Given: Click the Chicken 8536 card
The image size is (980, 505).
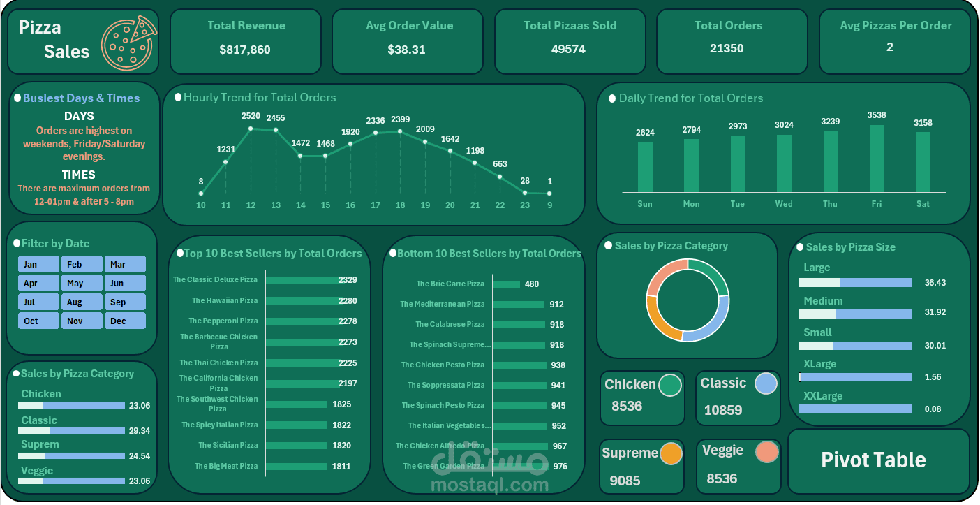Looking at the screenshot, I should point(643,398).
